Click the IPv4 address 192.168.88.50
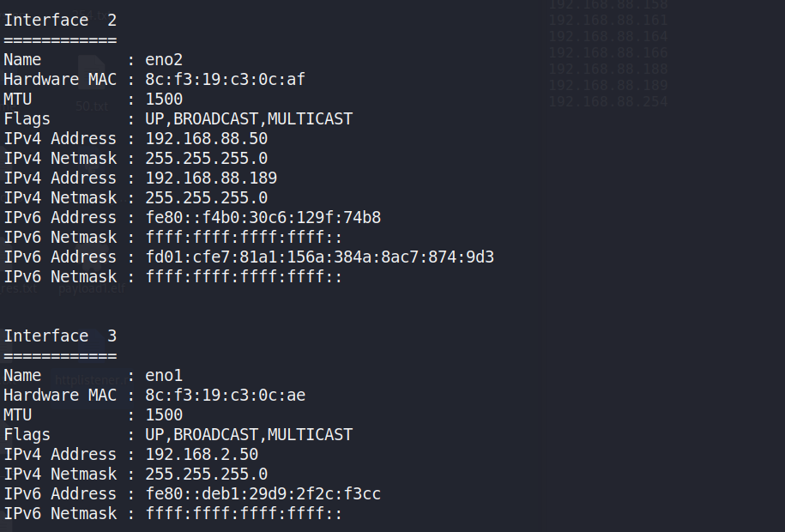 206,138
